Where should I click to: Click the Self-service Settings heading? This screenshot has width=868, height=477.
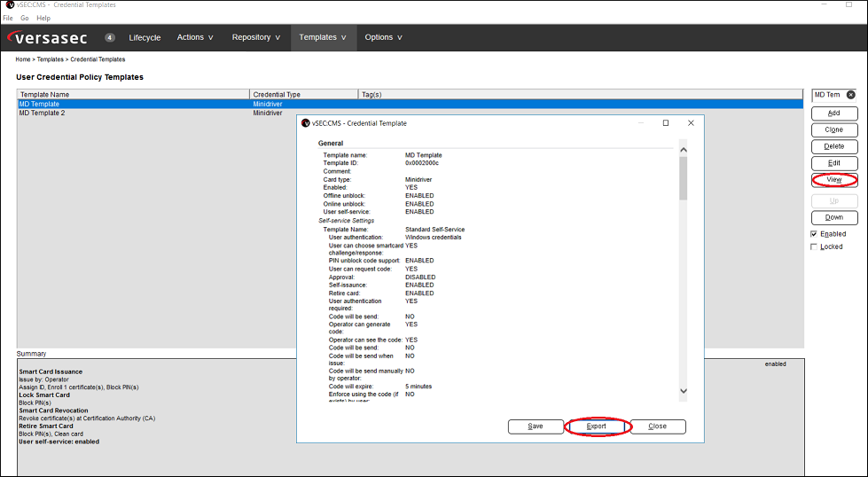coord(346,220)
